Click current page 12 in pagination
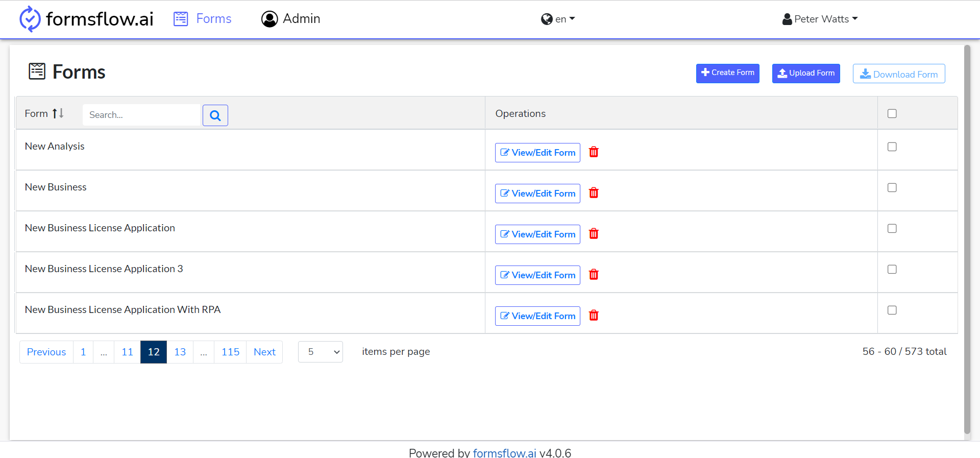Image resolution: width=980 pixels, height=458 pixels. [x=154, y=352]
